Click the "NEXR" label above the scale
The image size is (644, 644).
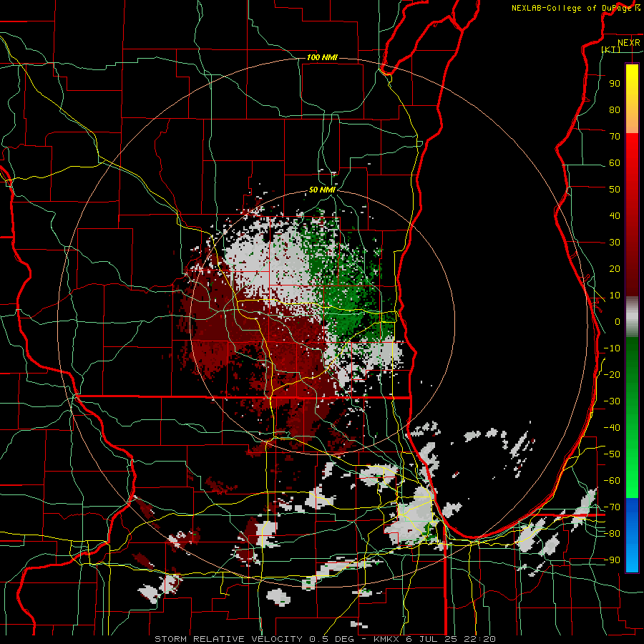(628, 43)
